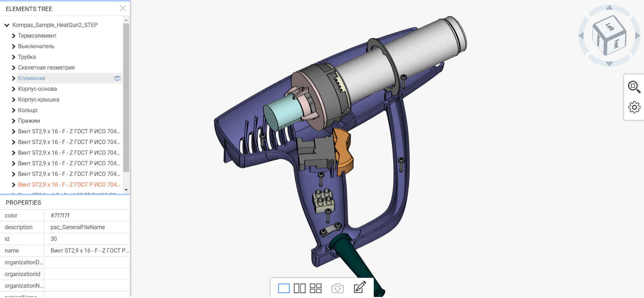Expand the Корпус-основа node chevron
The width and height of the screenshot is (644, 298).
pyautogui.click(x=13, y=89)
